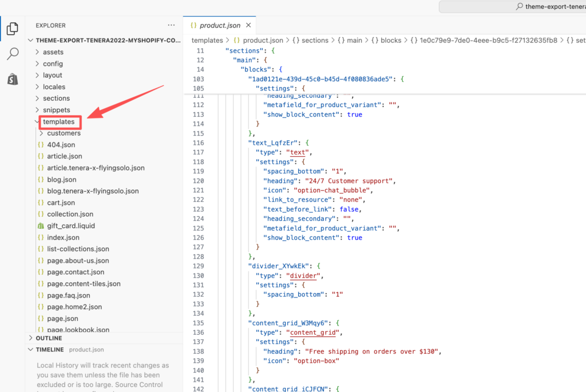Open article.tenera-x-flyingsolo.json file
This screenshot has height=392, width=586.
(96, 168)
